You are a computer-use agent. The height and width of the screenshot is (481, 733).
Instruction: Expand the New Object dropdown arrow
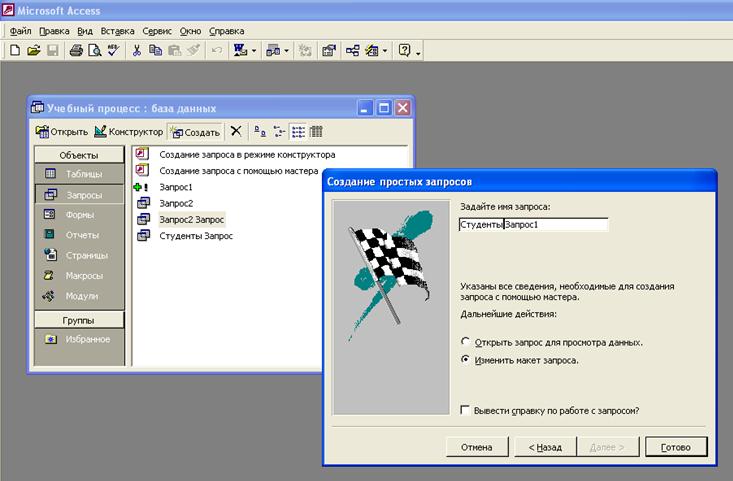pyautogui.click(x=385, y=50)
